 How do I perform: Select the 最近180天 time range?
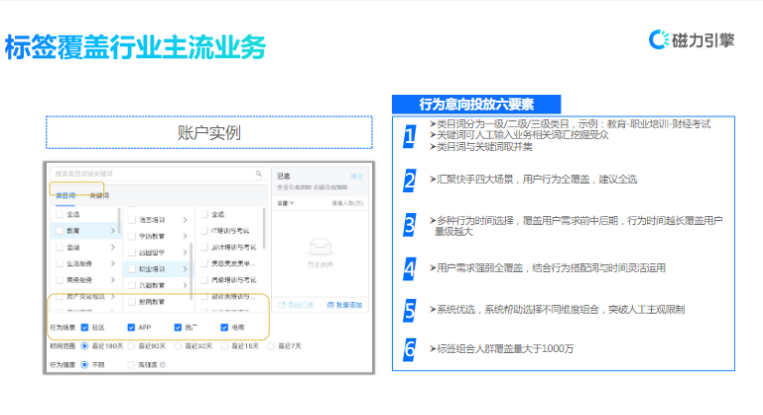(x=85, y=346)
